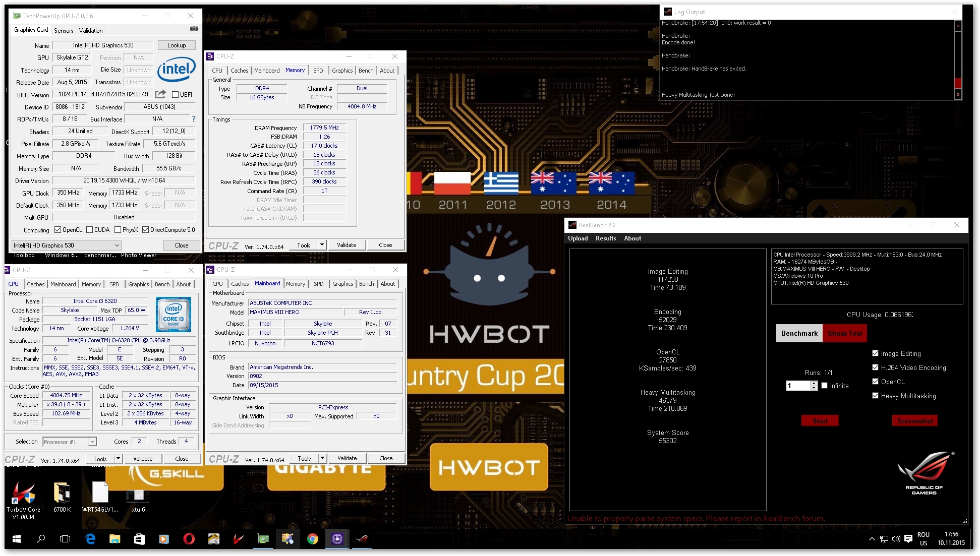Viewport: 980px width, 556px height.
Task: Toggle the CUDA checkbox in GPU-Z
Action: [x=89, y=230]
